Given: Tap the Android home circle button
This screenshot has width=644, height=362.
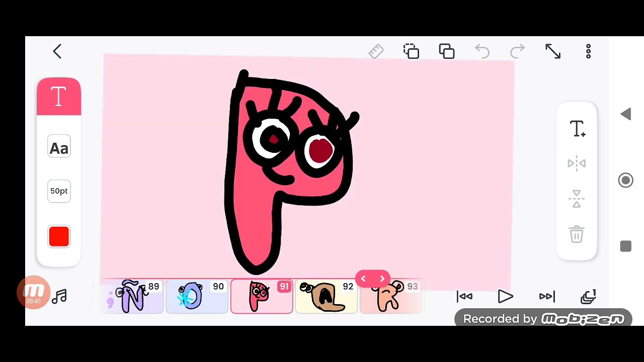Looking at the screenshot, I should point(625,180).
